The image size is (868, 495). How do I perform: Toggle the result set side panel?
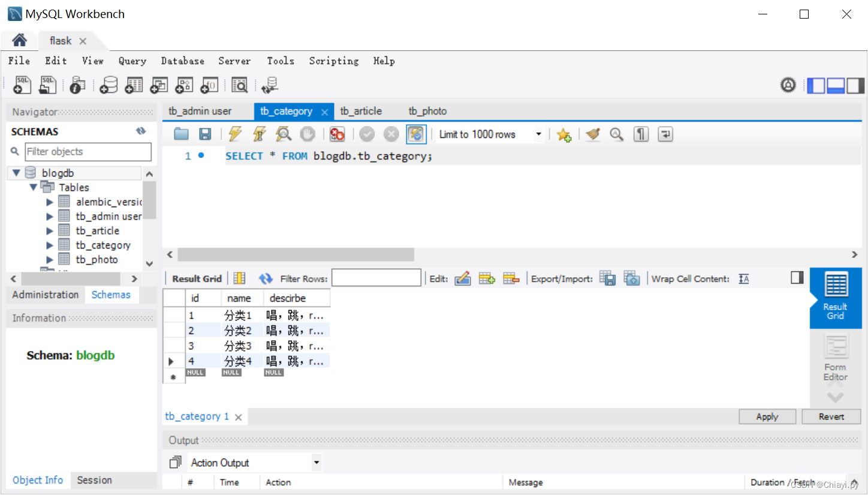point(797,277)
